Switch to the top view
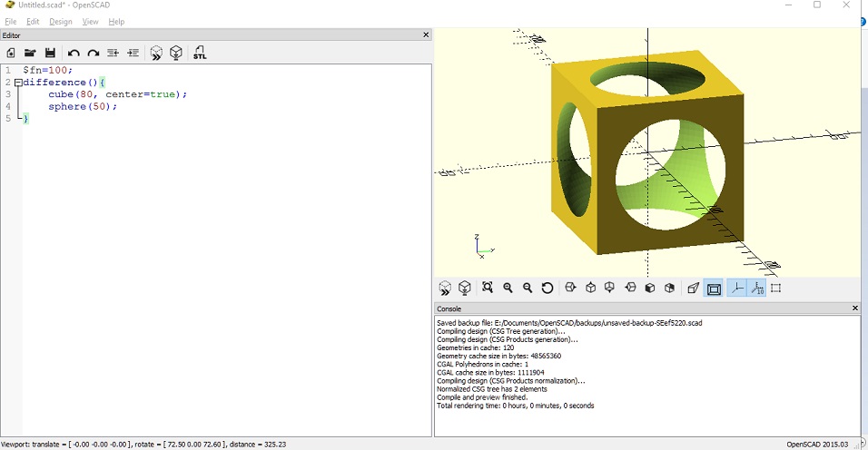Image resolution: width=868 pixels, height=450 pixels. tap(591, 288)
